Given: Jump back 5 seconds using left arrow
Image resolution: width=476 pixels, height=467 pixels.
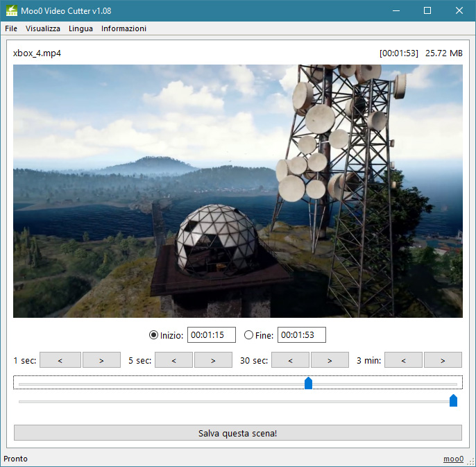Looking at the screenshot, I should tap(173, 360).
